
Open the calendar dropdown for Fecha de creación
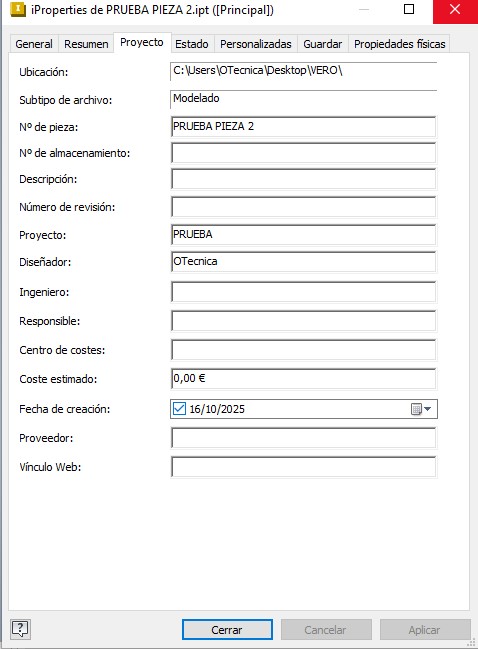[421, 409]
